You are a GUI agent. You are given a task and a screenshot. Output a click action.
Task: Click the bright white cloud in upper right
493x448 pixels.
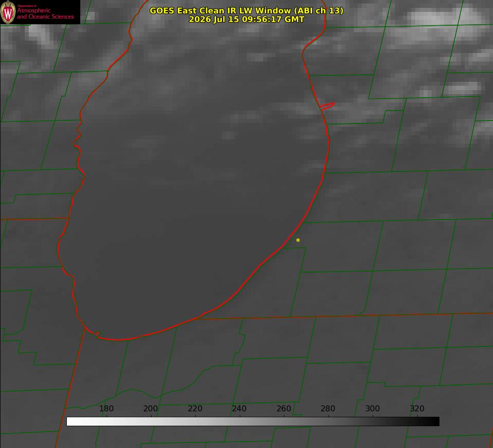(x=440, y=16)
